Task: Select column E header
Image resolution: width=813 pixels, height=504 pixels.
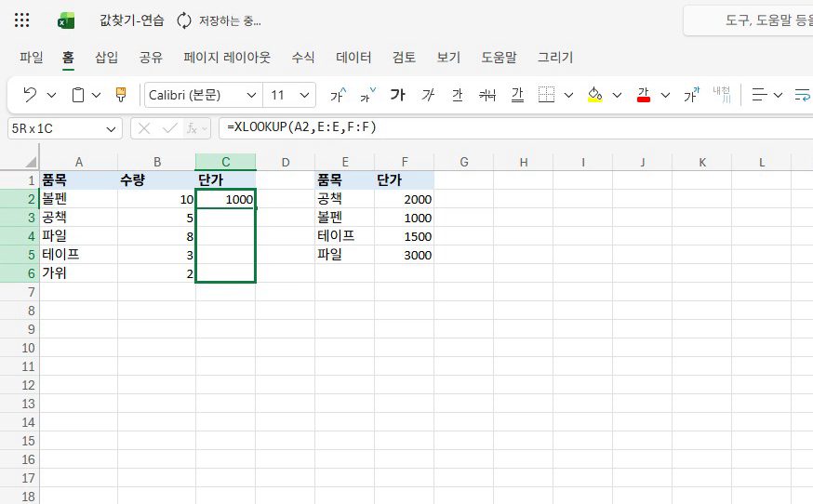Action: coord(345,163)
